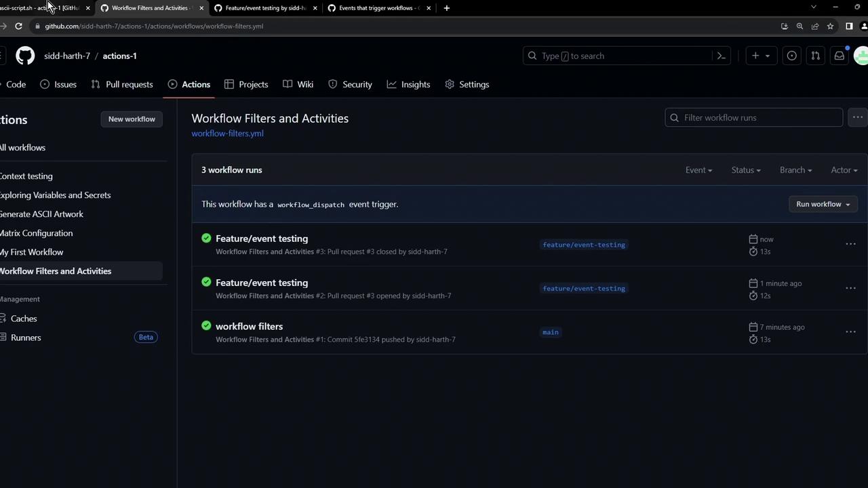The height and width of the screenshot is (488, 868).
Task: Reload the page using browser refresh icon
Action: 18,26
